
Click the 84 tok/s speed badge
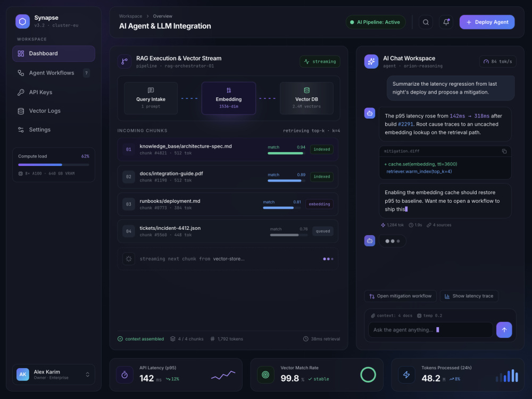(x=498, y=61)
